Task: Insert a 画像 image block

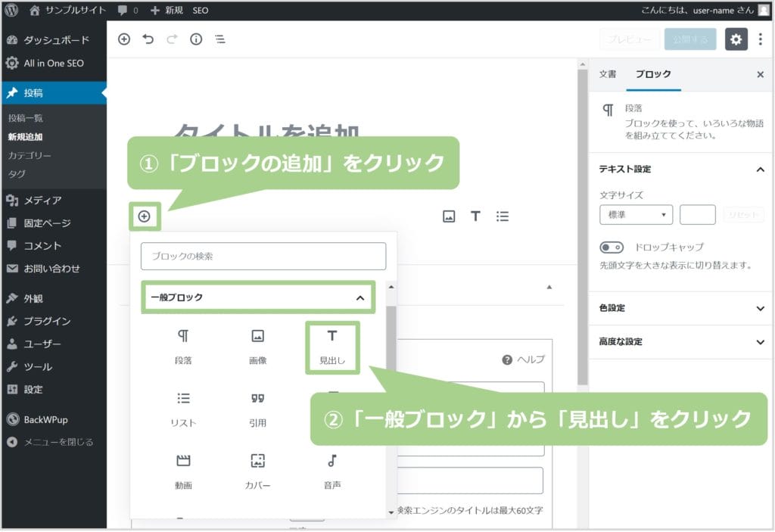Action: point(257,347)
